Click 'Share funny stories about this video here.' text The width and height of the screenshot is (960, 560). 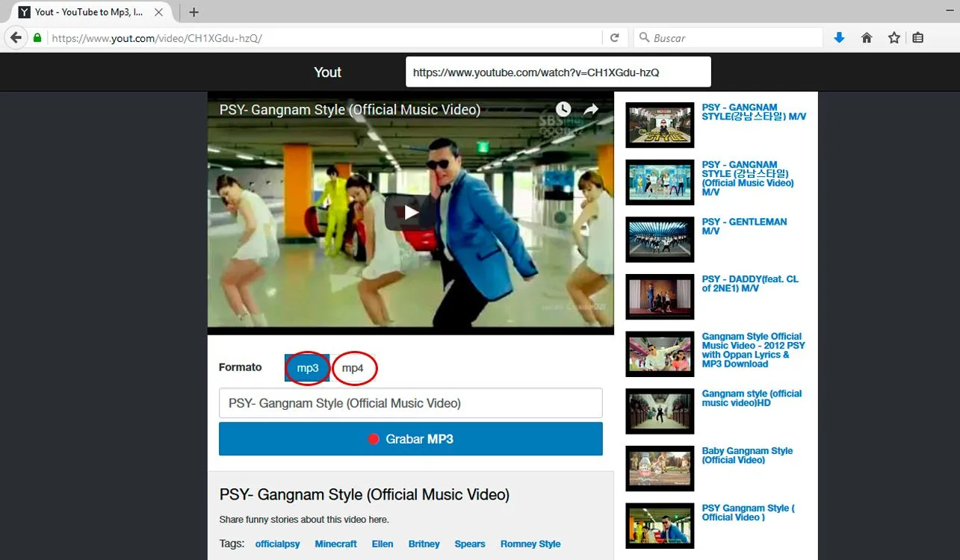click(x=304, y=519)
